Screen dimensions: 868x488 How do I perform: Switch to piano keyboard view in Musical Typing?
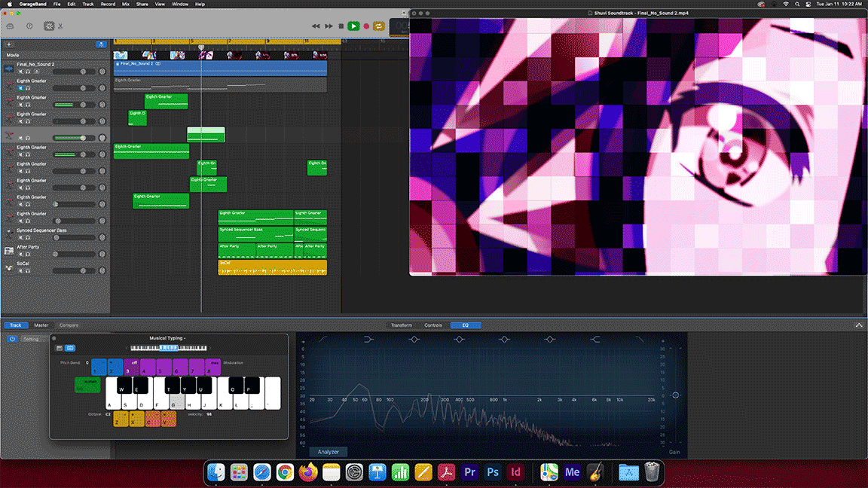click(x=60, y=348)
